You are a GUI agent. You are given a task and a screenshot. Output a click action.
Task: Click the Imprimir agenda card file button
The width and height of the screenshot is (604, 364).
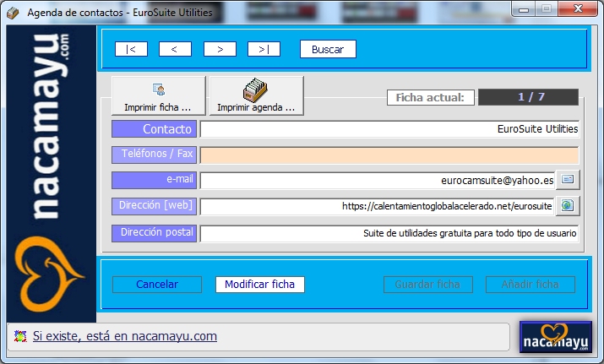[256, 95]
